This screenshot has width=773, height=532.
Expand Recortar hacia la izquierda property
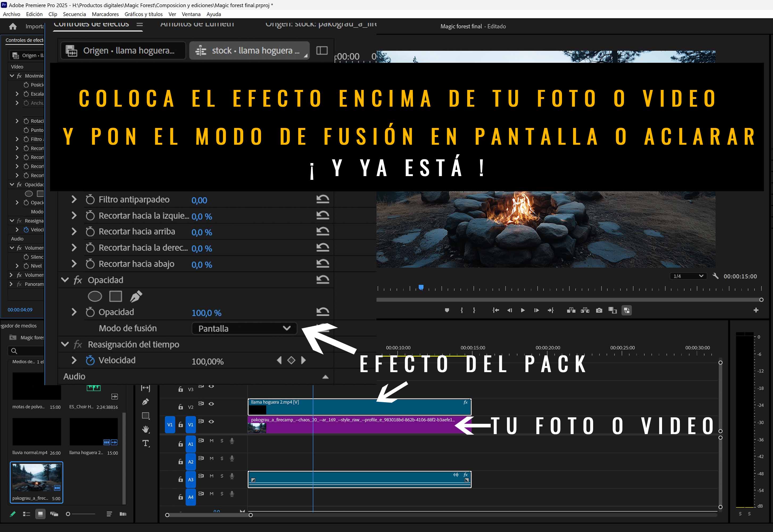[x=74, y=216]
